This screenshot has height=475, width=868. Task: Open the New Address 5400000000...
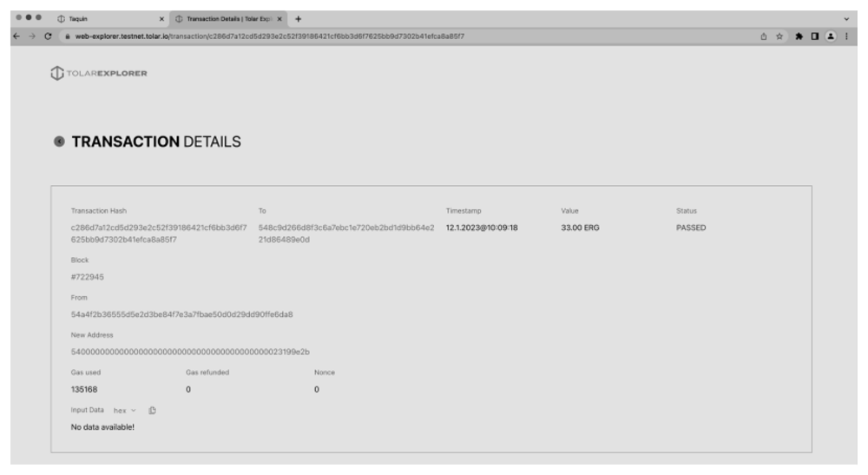(x=190, y=352)
